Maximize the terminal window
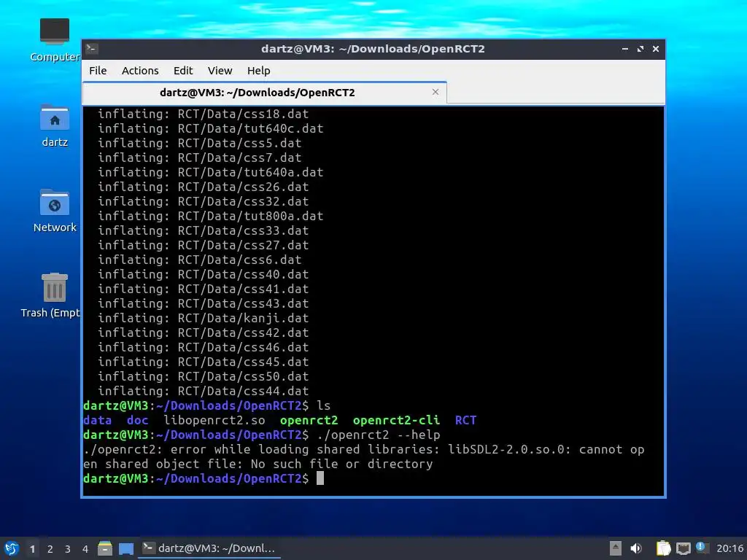 pos(640,49)
